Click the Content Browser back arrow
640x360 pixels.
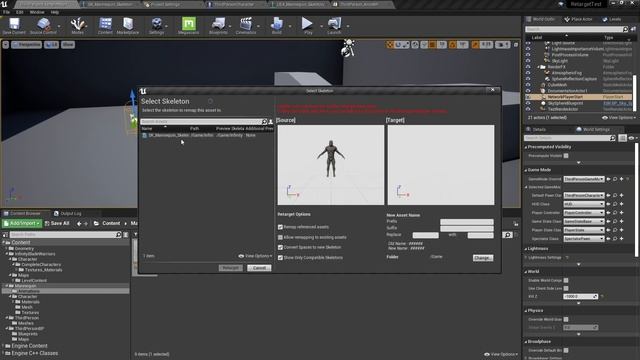pos(79,224)
